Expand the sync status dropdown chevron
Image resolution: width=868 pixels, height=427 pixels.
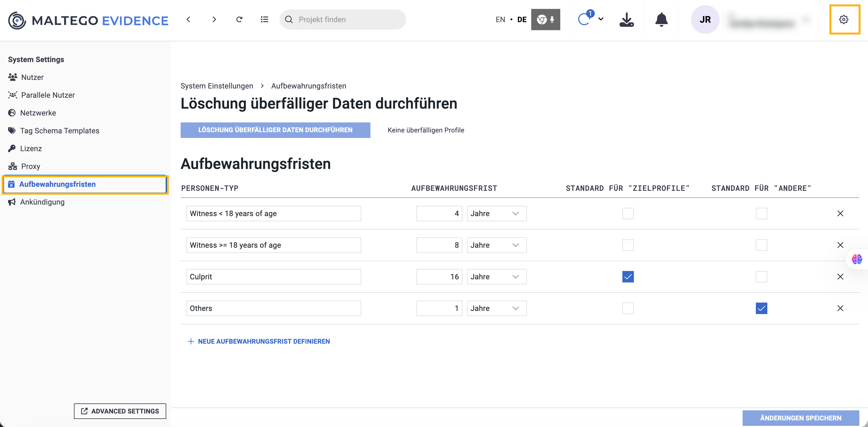(x=601, y=19)
